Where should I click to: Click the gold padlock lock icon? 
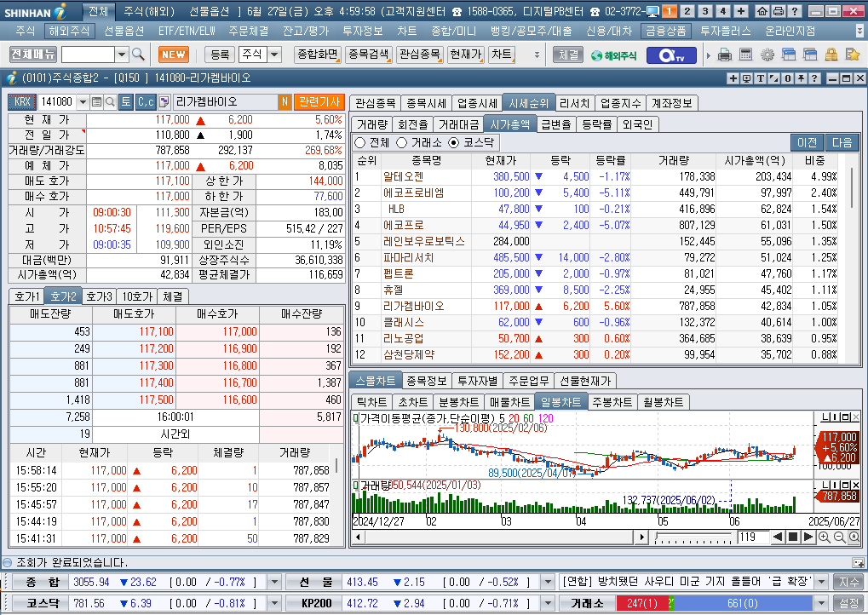tap(831, 55)
